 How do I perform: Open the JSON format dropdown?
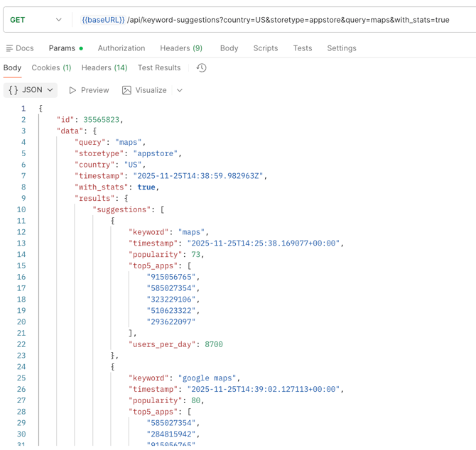click(31, 90)
